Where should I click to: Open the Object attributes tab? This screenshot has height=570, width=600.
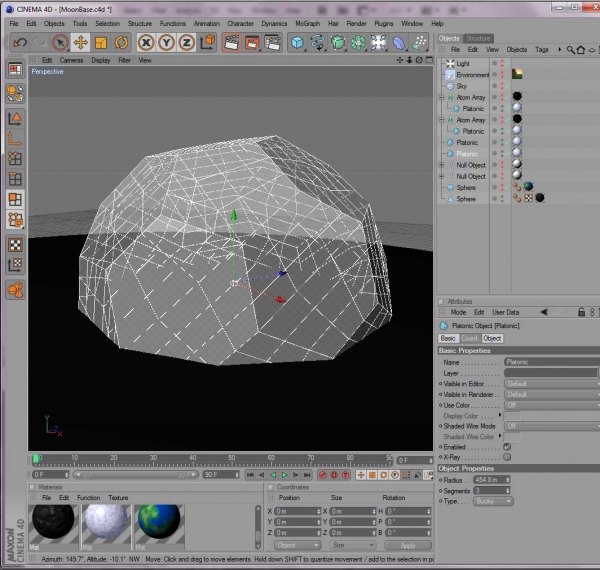click(492, 338)
